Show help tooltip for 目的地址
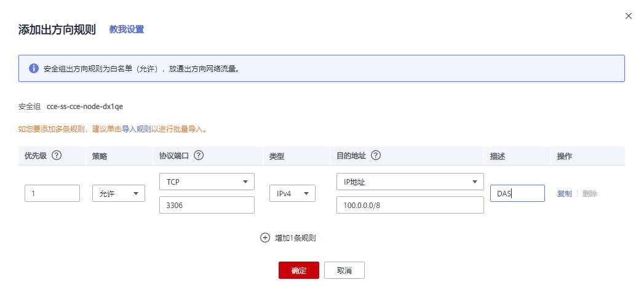Screen dimensions: 644x293 tap(376, 156)
